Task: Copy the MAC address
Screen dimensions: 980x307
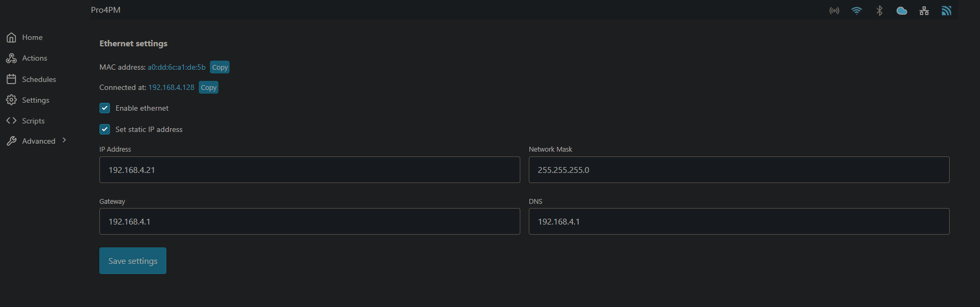Action: click(219, 67)
